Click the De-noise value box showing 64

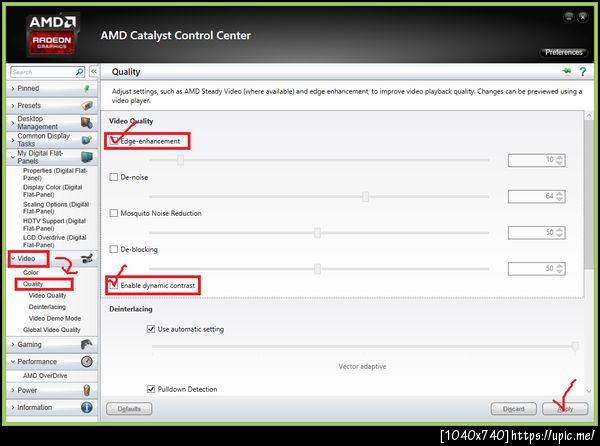(536, 197)
